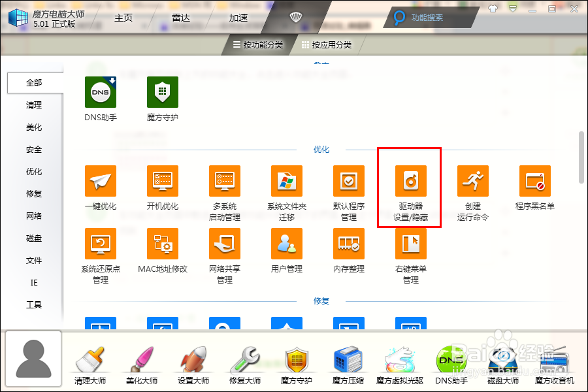Viewport: 588px width, 392px height.
Task: Select 安全 category in sidebar
Action: coord(34,150)
